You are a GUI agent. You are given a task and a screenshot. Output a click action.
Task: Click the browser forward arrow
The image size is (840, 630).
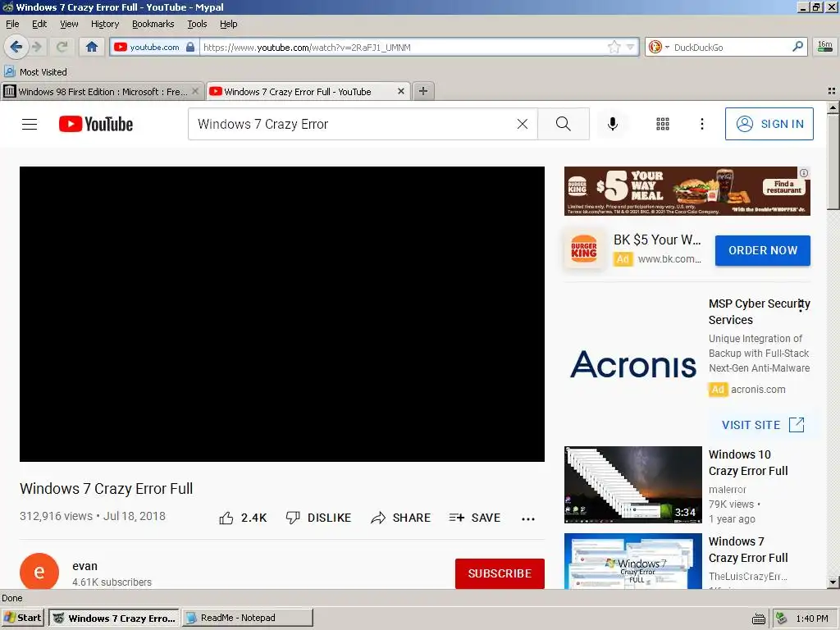pyautogui.click(x=37, y=47)
